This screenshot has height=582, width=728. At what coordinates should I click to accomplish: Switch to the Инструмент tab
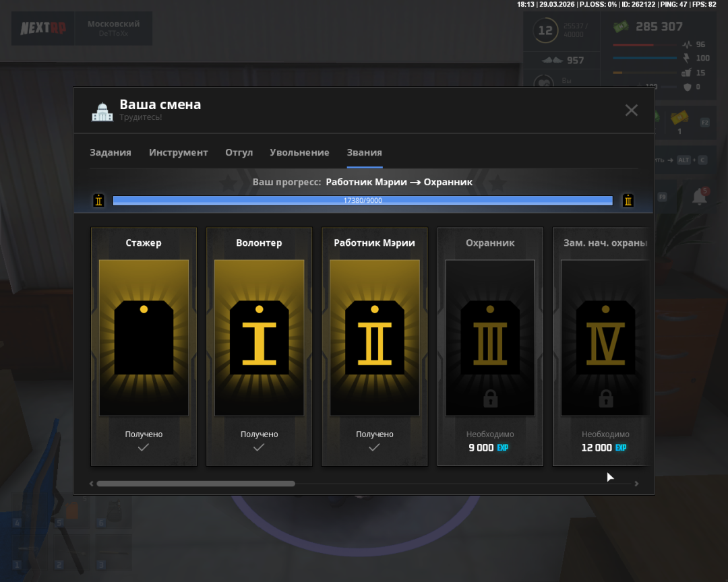(178, 153)
